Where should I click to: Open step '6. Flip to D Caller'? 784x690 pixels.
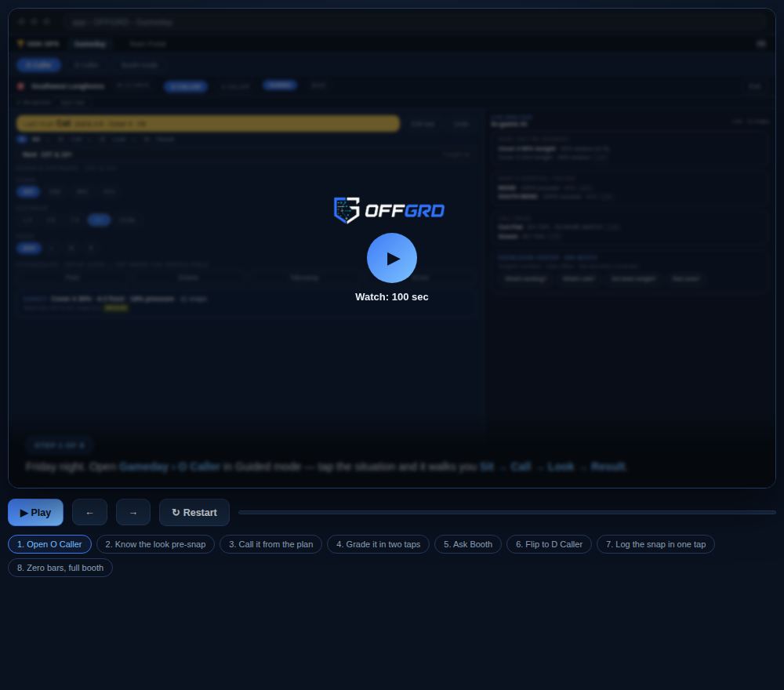click(x=549, y=544)
